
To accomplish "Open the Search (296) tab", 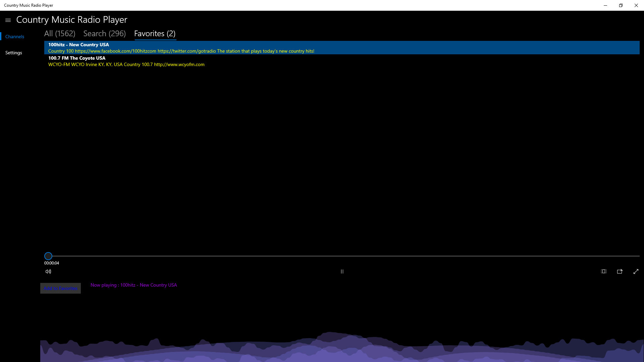I will point(104,34).
